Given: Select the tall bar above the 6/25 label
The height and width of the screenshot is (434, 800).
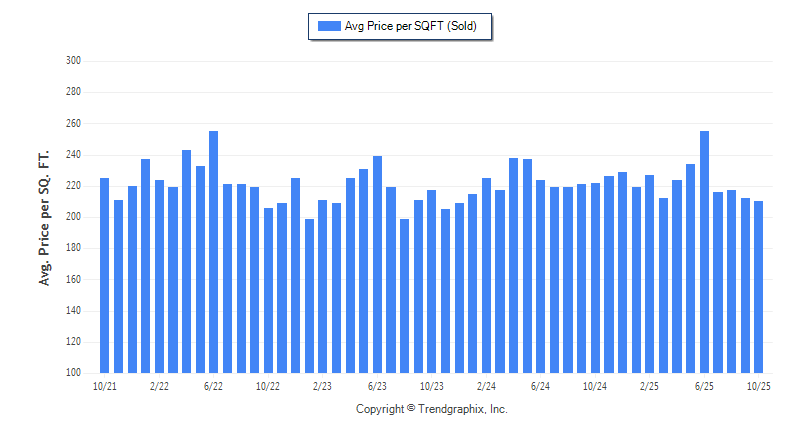Looking at the screenshot, I should pos(704,252).
